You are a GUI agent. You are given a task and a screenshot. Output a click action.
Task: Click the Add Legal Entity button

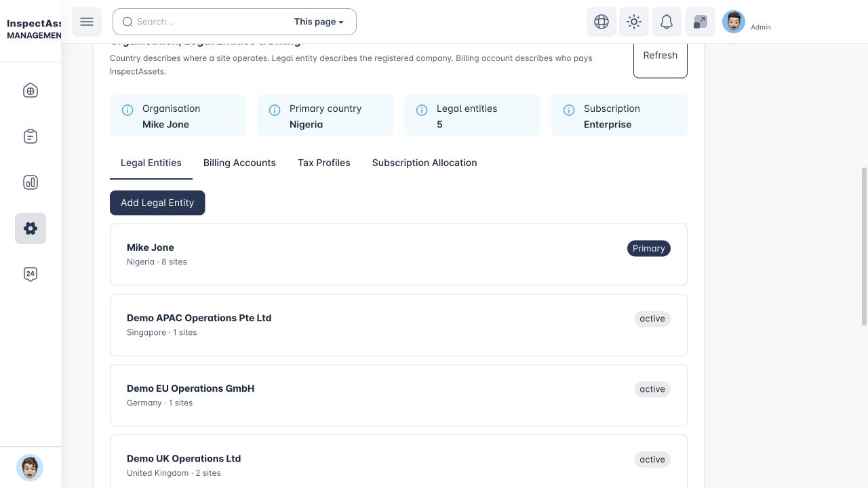(157, 203)
